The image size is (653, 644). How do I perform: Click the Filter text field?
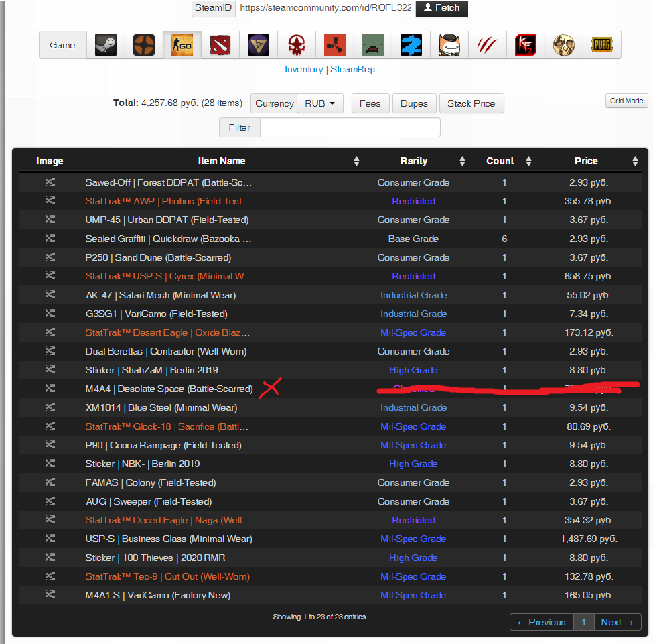click(x=350, y=127)
